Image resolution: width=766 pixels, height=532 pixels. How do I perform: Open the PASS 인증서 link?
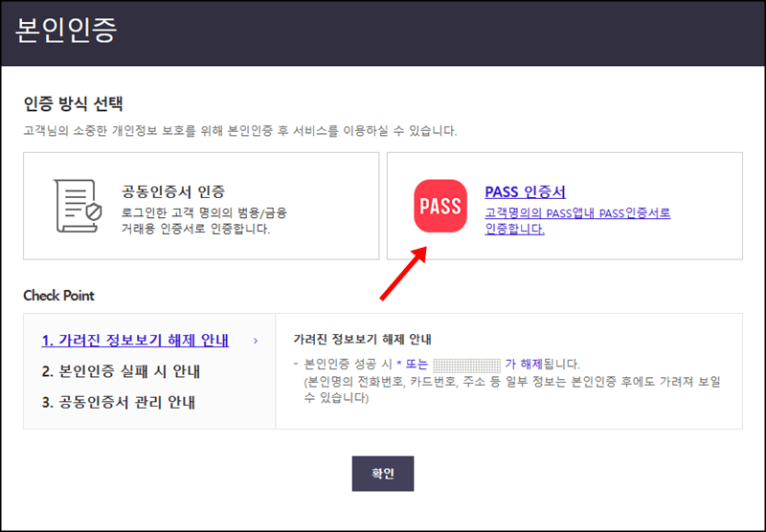(525, 191)
